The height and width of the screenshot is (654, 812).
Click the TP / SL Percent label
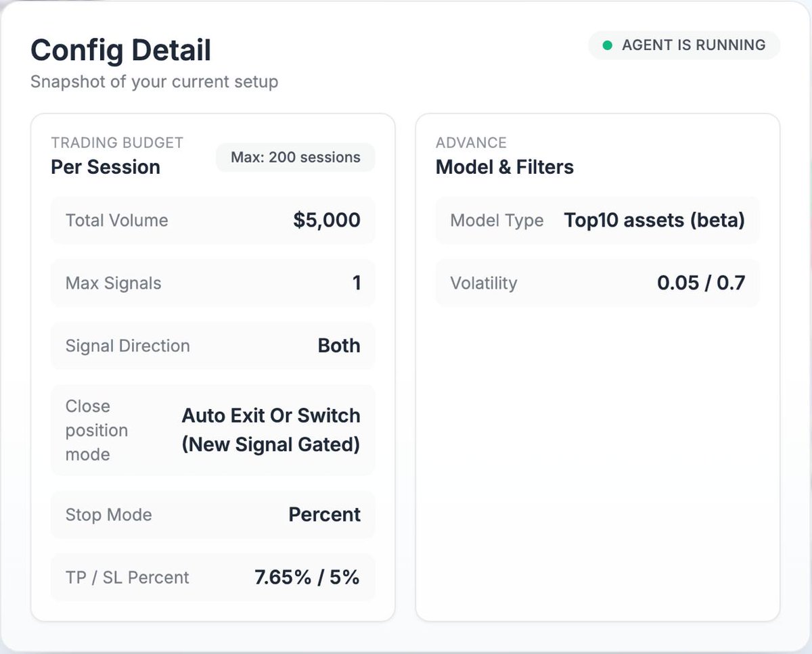(x=127, y=578)
